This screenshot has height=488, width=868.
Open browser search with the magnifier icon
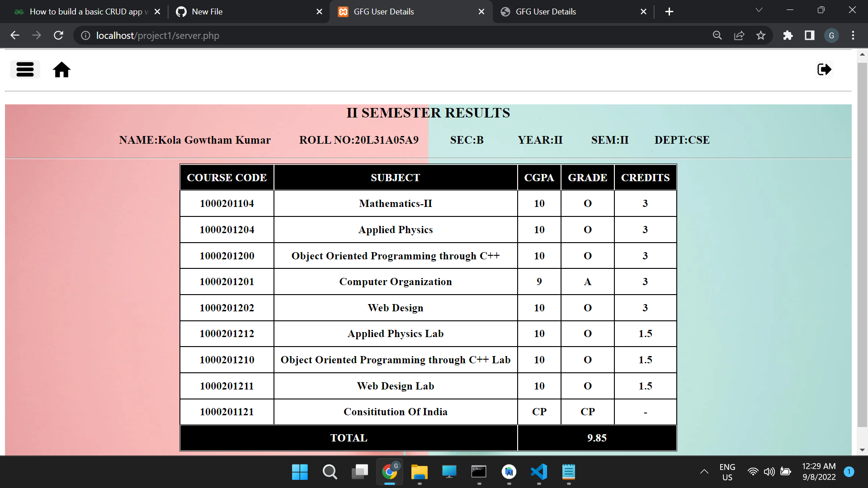point(717,35)
